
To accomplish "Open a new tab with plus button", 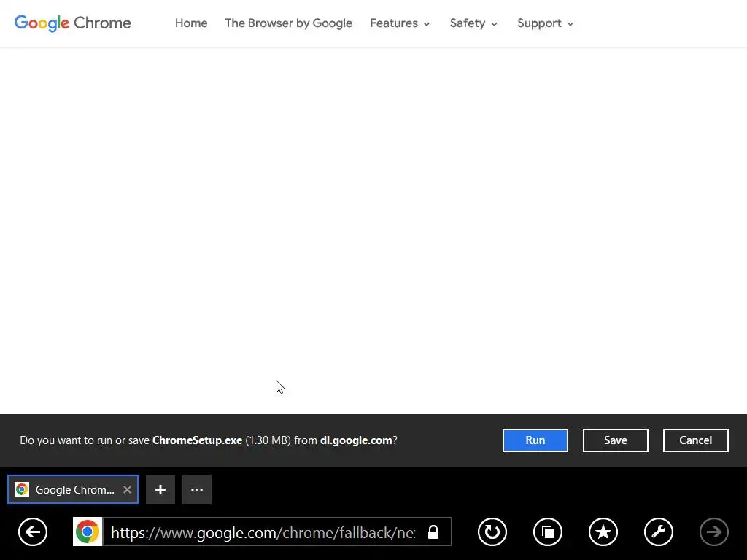I will click(160, 489).
